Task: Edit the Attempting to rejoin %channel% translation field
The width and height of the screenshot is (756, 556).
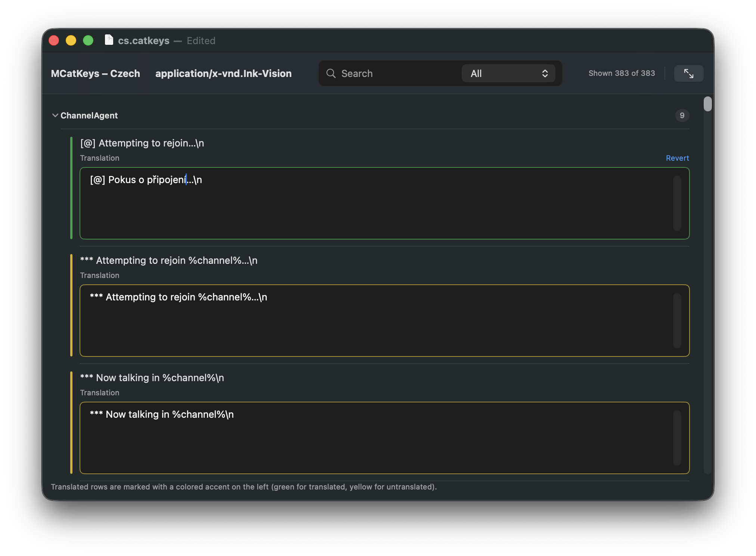Action: (374, 321)
